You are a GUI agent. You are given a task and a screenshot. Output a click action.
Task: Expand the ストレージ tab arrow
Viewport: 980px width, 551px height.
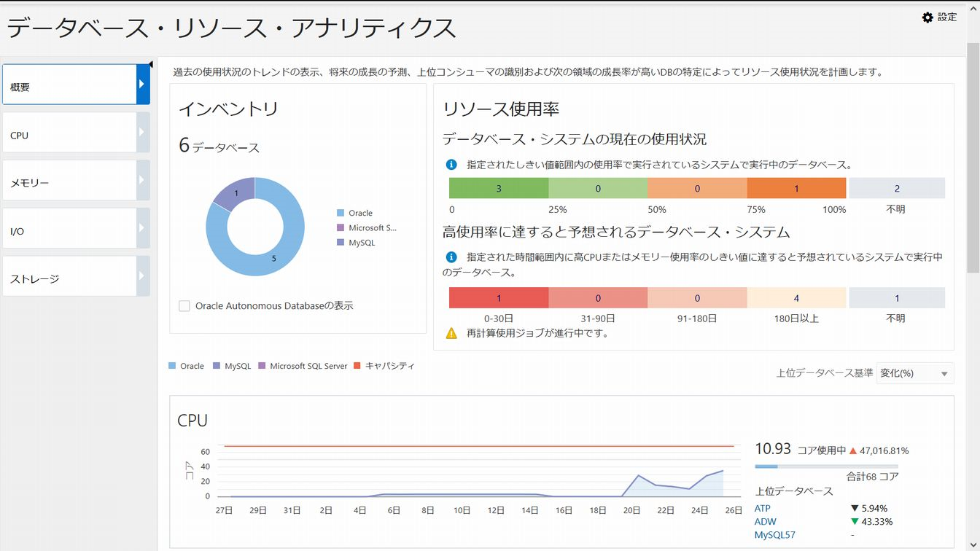143,276
